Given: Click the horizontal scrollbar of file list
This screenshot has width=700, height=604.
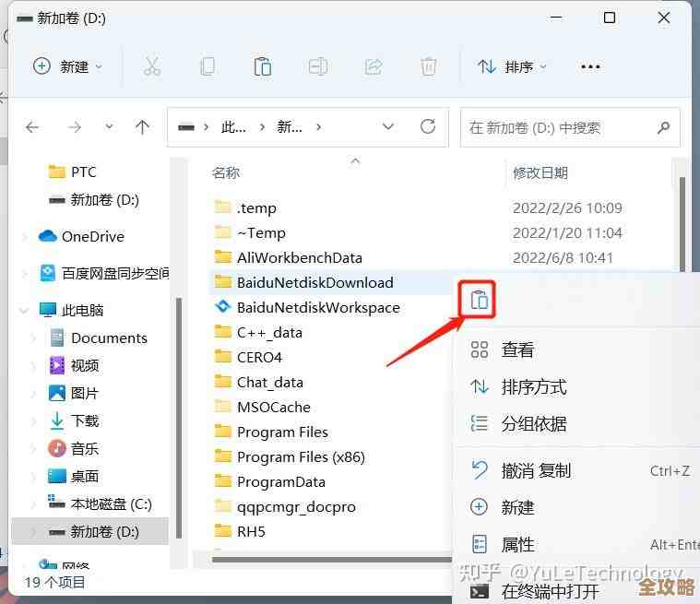Looking at the screenshot, I should point(331,560).
